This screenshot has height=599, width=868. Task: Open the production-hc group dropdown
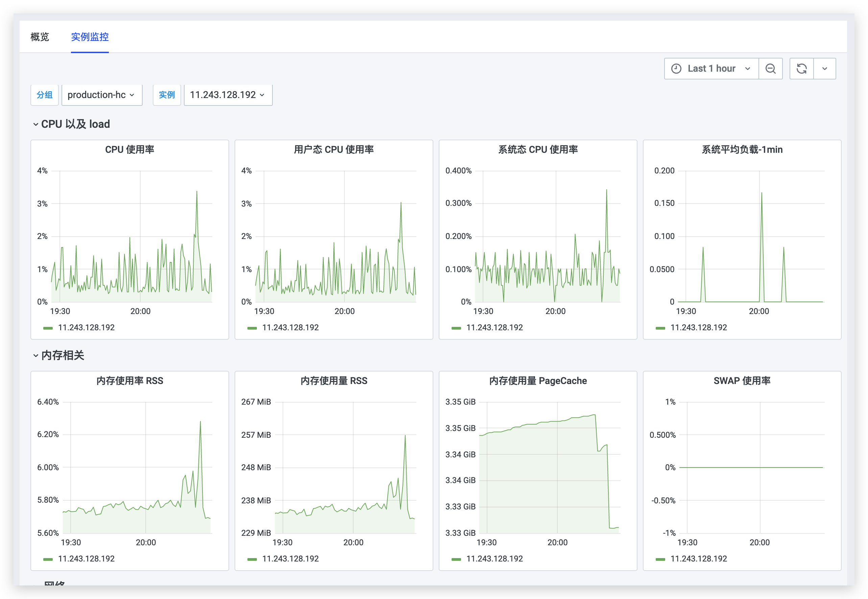coord(101,95)
